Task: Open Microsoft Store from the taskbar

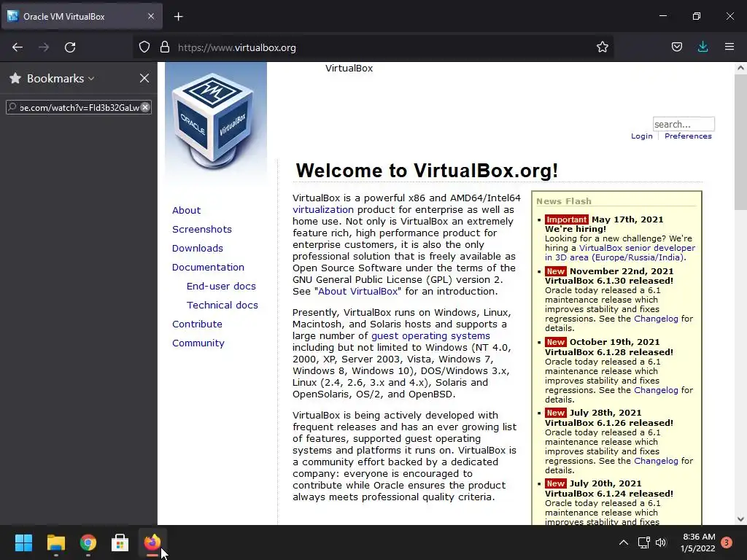Action: point(120,542)
